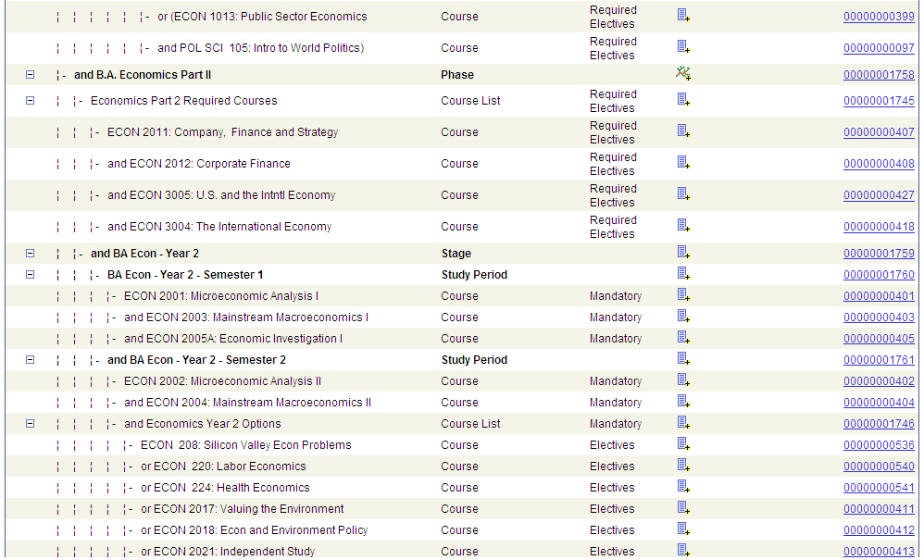Collapse the BA Econ - Year 2 stage node

pos(29,253)
